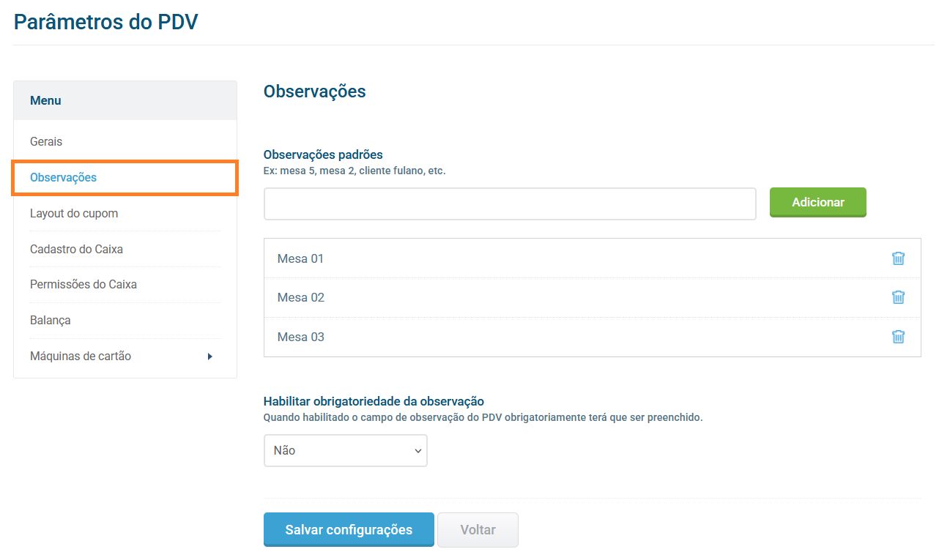Focus the Observações padrões text field
939x560 pixels.
510,204
